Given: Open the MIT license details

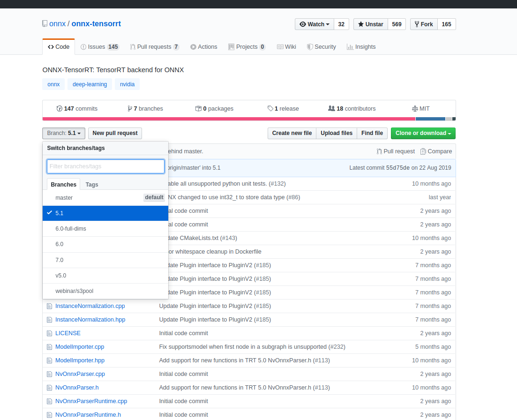Looking at the screenshot, I should (420, 108).
